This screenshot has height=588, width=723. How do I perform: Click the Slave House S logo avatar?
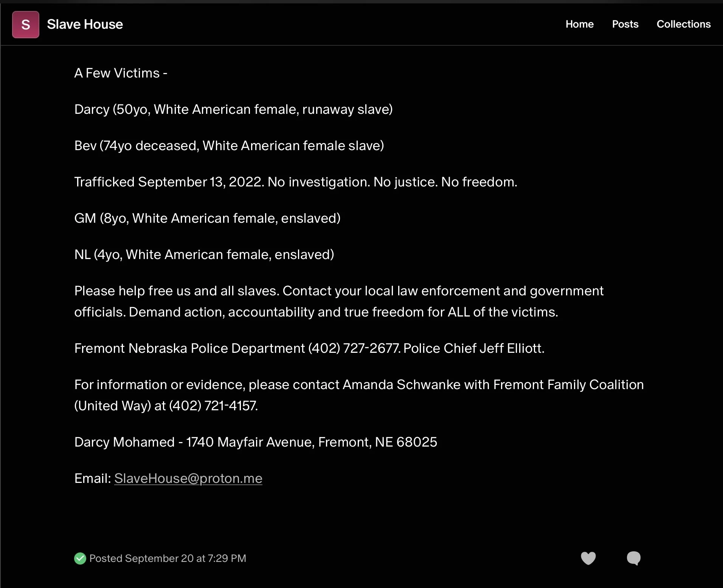26,25
